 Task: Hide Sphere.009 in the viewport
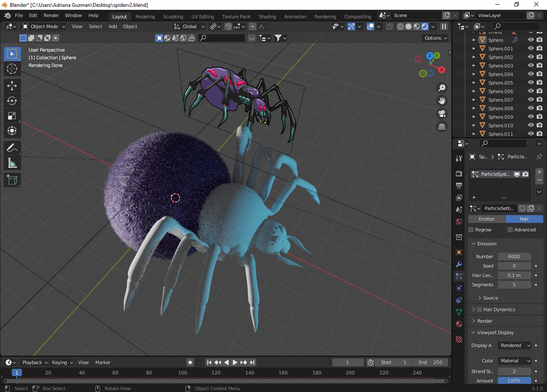pyautogui.click(x=531, y=117)
